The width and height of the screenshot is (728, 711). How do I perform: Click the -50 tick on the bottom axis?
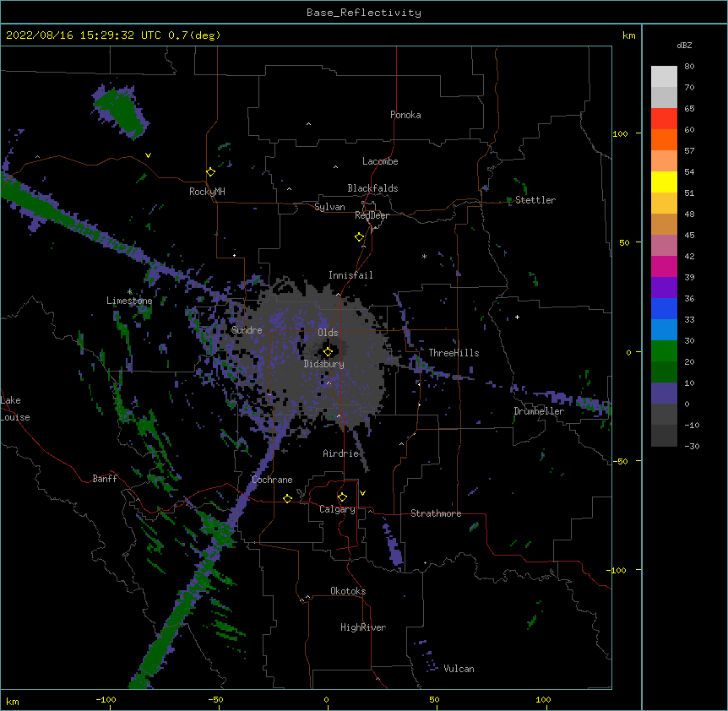pyautogui.click(x=215, y=699)
